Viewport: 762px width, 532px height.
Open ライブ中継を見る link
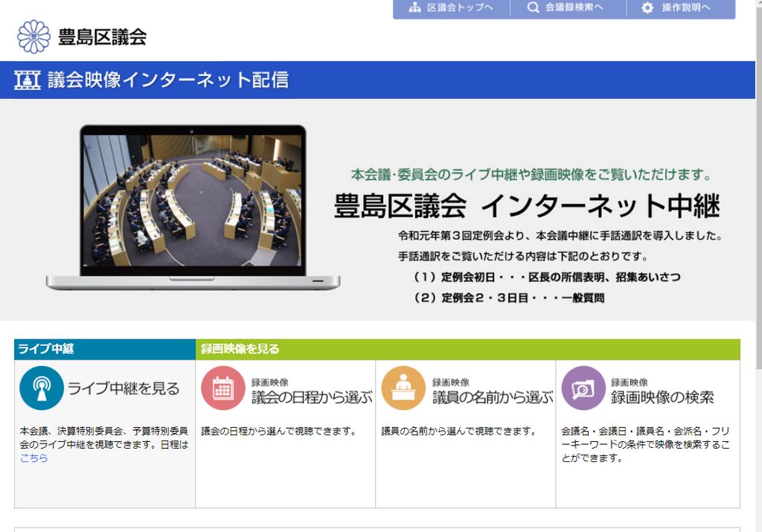pyautogui.click(x=124, y=388)
